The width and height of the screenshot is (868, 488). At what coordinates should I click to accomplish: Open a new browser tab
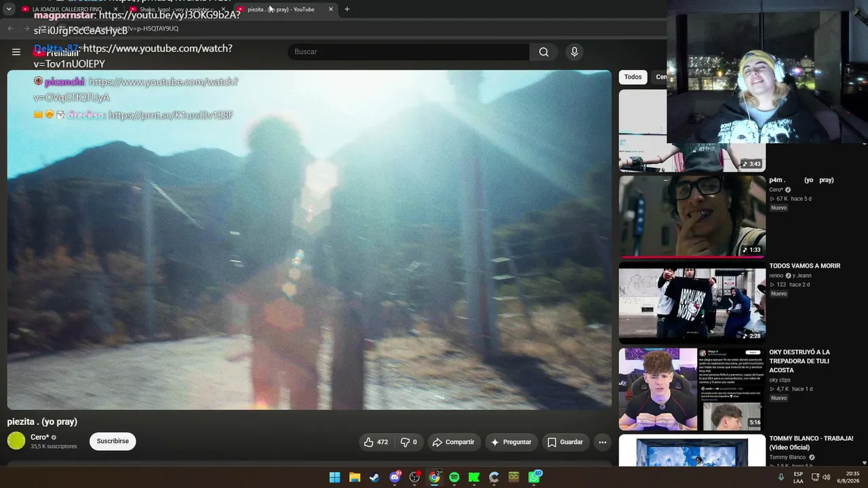[x=347, y=9]
